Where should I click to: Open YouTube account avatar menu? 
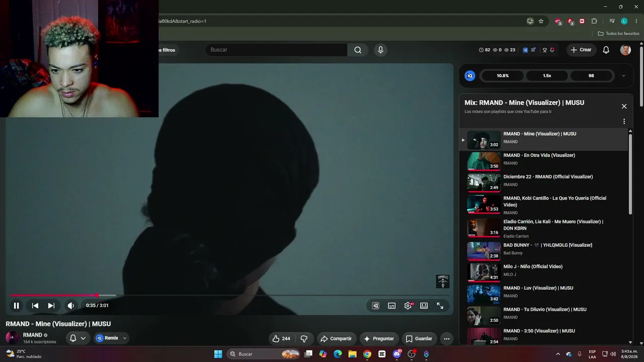(625, 50)
